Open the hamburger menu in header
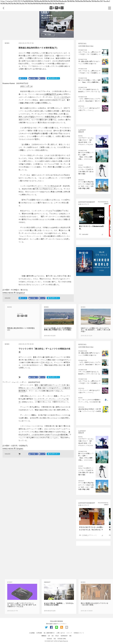113x644 pixels. [109, 8]
